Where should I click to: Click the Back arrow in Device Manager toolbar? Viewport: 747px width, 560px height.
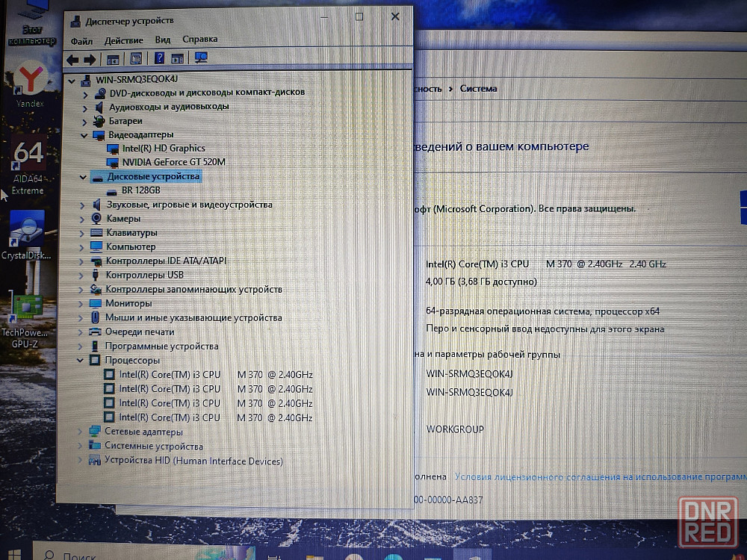click(x=72, y=59)
